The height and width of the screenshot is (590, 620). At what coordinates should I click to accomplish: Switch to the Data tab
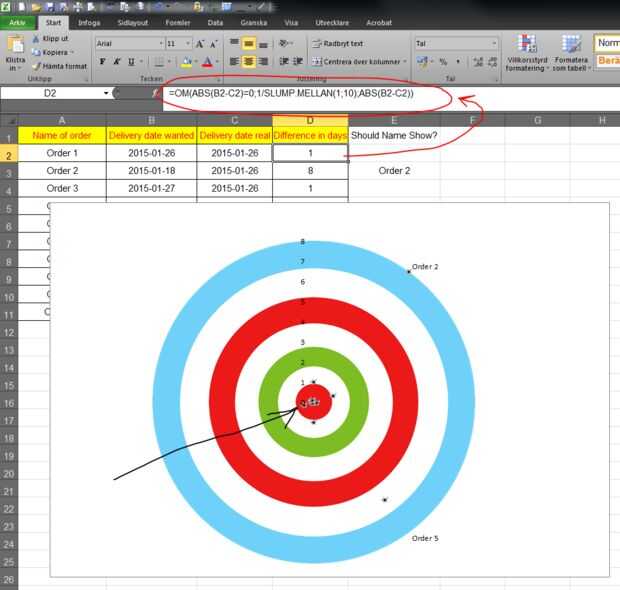pos(215,23)
